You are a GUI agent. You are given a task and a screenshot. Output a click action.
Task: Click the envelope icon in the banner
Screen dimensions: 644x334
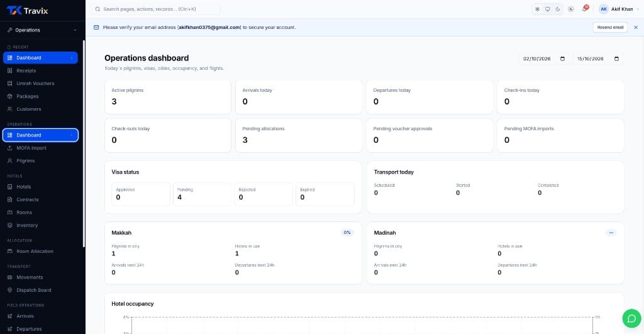(x=96, y=28)
